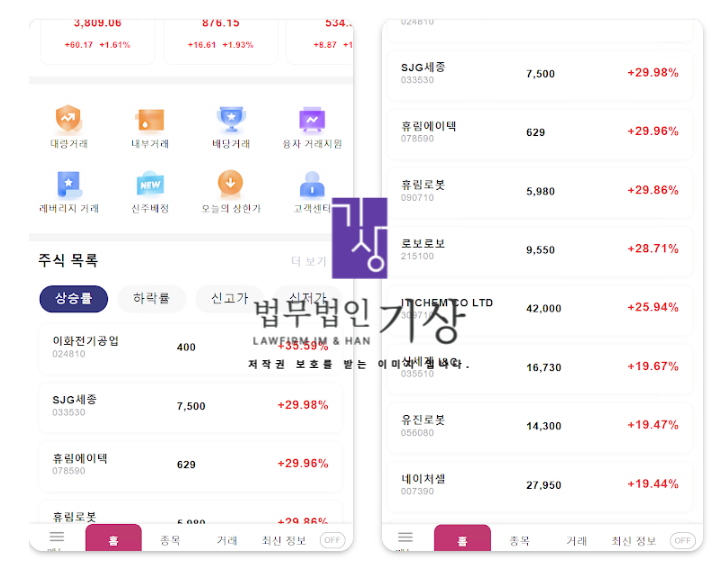This screenshot has height=566, width=717.
Task: Tap 거래 tab on right phone
Action: click(x=576, y=541)
